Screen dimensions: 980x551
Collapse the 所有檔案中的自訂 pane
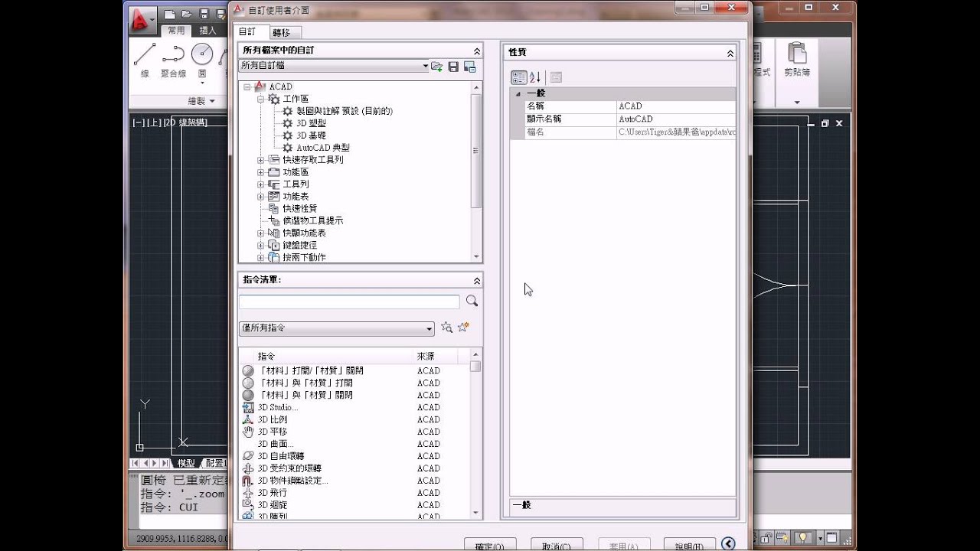pos(476,51)
